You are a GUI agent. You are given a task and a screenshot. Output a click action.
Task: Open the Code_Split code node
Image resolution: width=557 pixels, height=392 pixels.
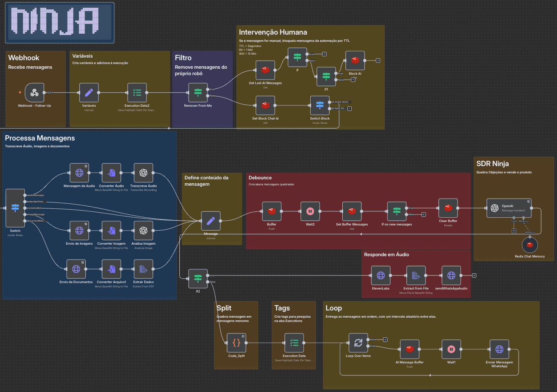point(236,342)
